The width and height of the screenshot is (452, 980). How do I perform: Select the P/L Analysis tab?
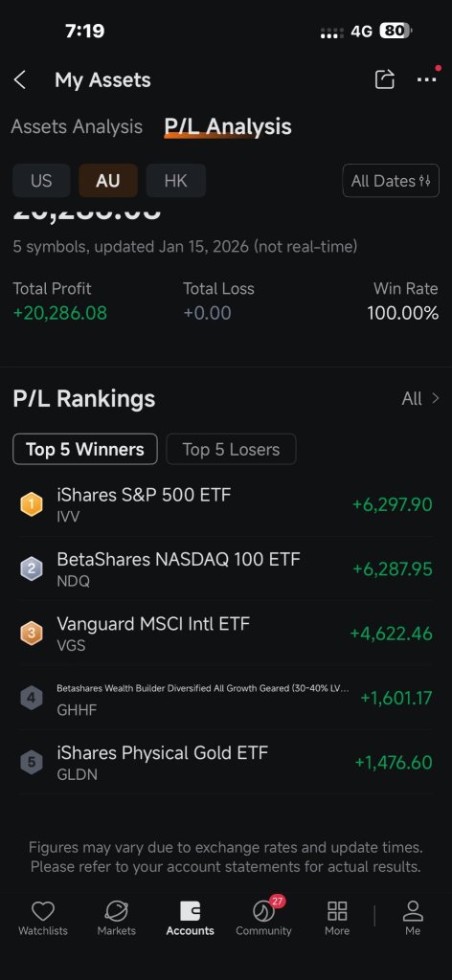coord(228,127)
